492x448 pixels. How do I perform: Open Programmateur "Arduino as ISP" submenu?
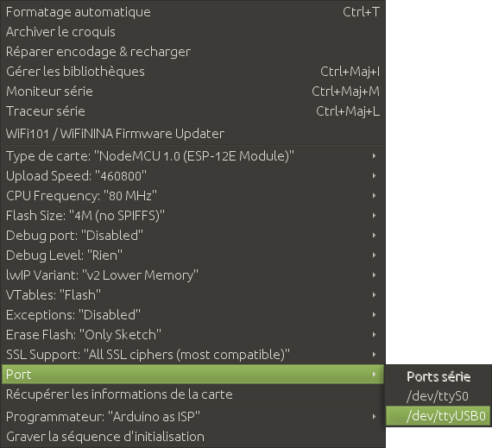(192, 417)
